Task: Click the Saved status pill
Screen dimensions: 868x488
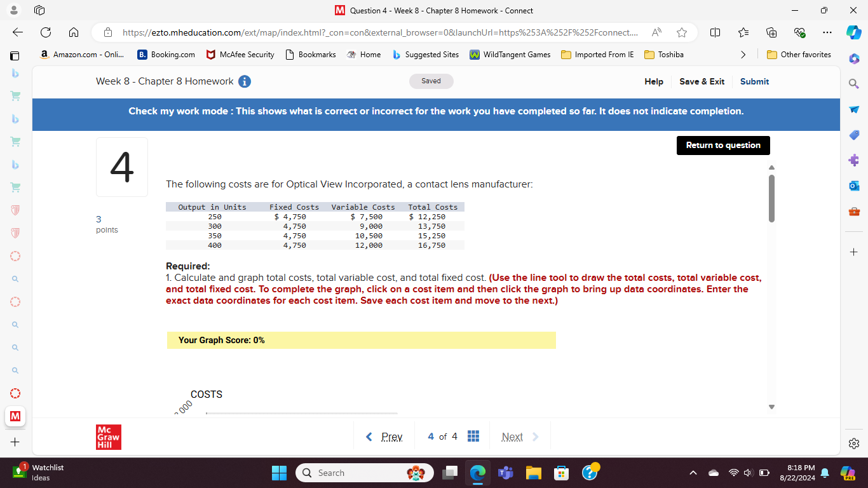Action: (431, 81)
